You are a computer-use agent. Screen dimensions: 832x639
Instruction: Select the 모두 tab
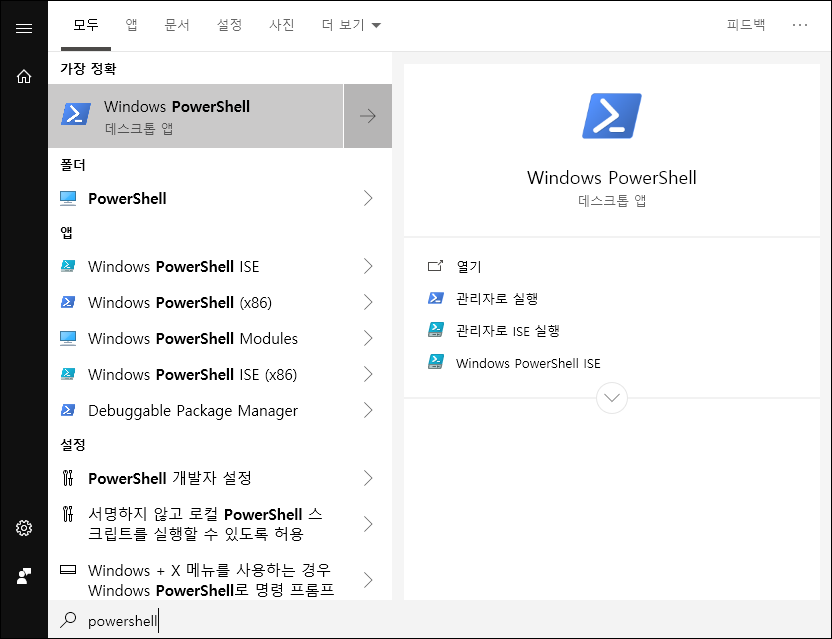[x=86, y=25]
